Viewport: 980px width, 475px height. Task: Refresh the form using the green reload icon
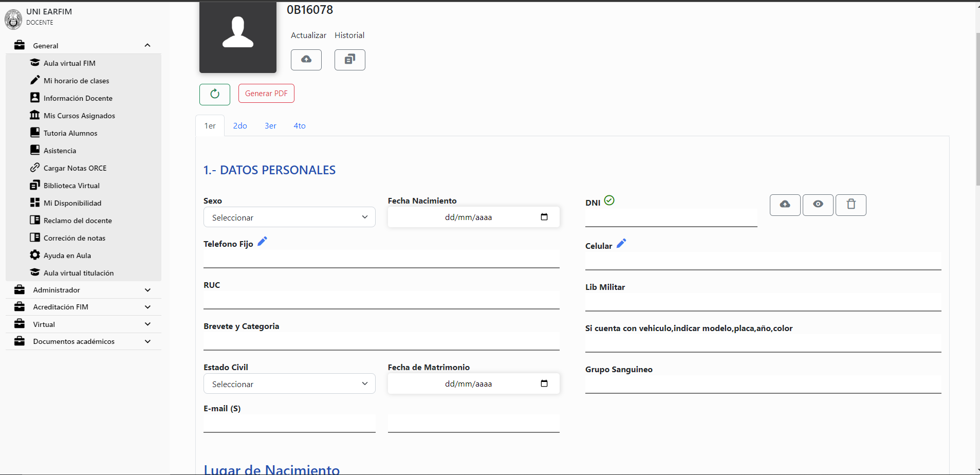click(214, 94)
